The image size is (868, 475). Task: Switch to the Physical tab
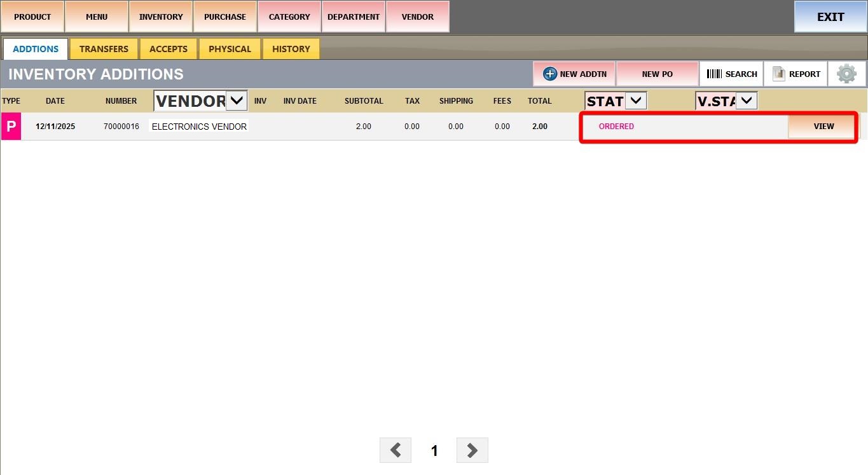230,49
